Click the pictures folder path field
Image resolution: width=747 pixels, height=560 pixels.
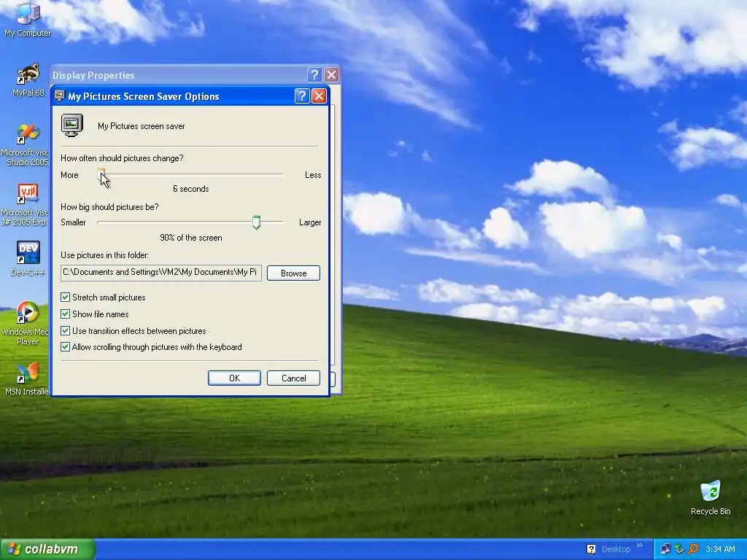(x=161, y=273)
